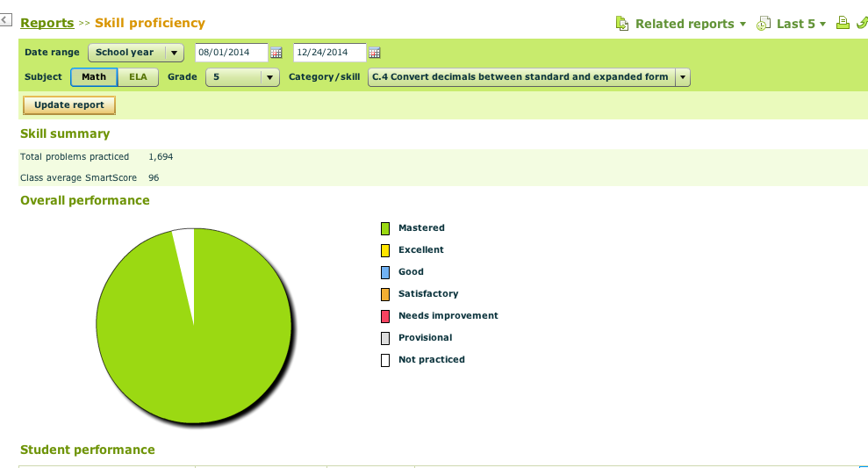Click the start date field 08/01/2014

point(232,53)
